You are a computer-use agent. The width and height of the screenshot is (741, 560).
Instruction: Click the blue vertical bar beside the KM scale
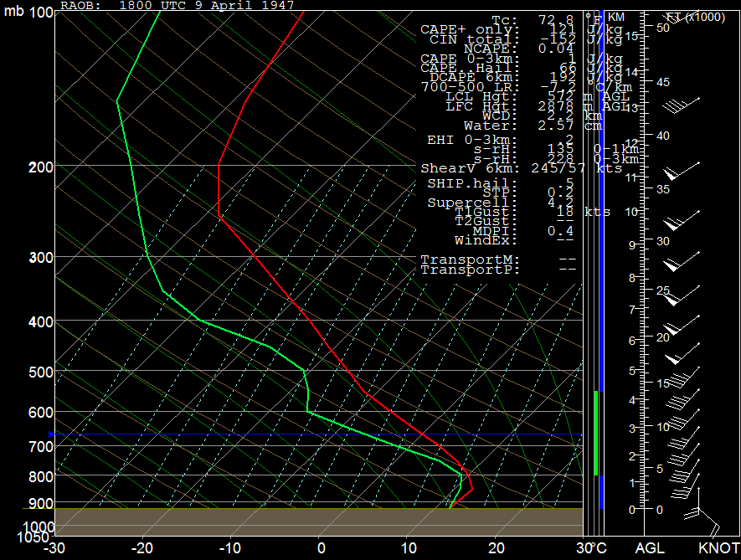[601, 251]
